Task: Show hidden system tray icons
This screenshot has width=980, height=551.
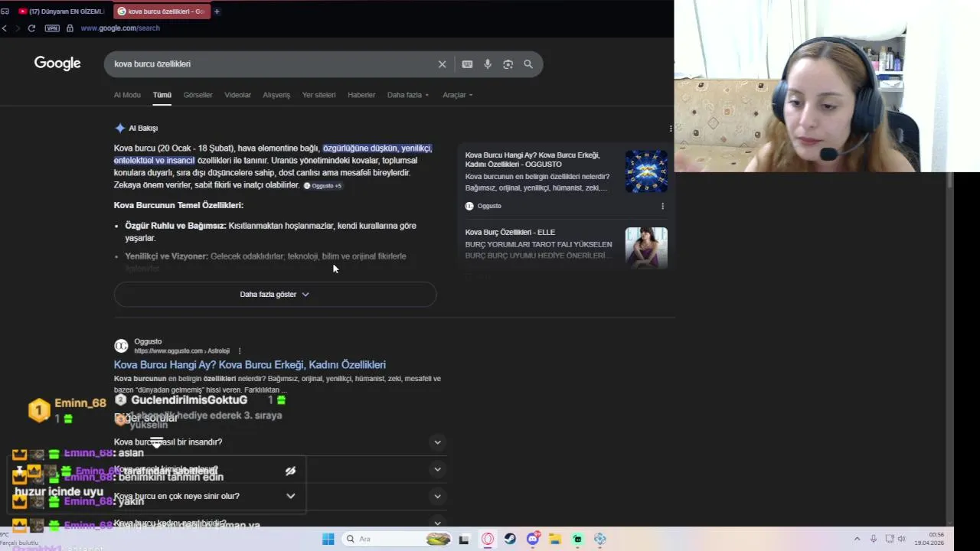Action: pyautogui.click(x=857, y=539)
